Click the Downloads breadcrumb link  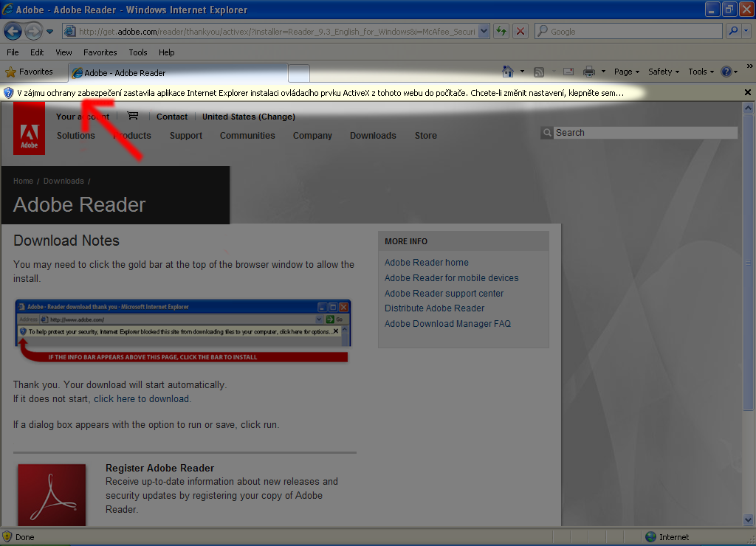coord(63,182)
